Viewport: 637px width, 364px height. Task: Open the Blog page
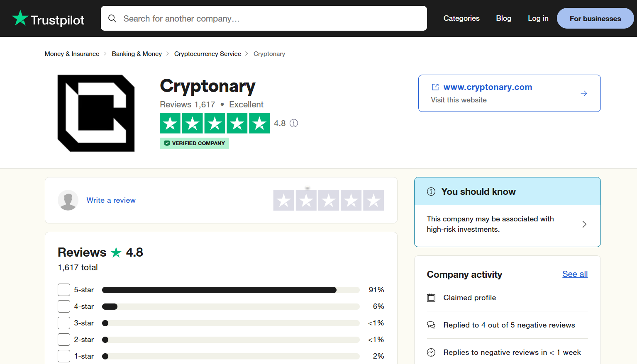tap(503, 18)
